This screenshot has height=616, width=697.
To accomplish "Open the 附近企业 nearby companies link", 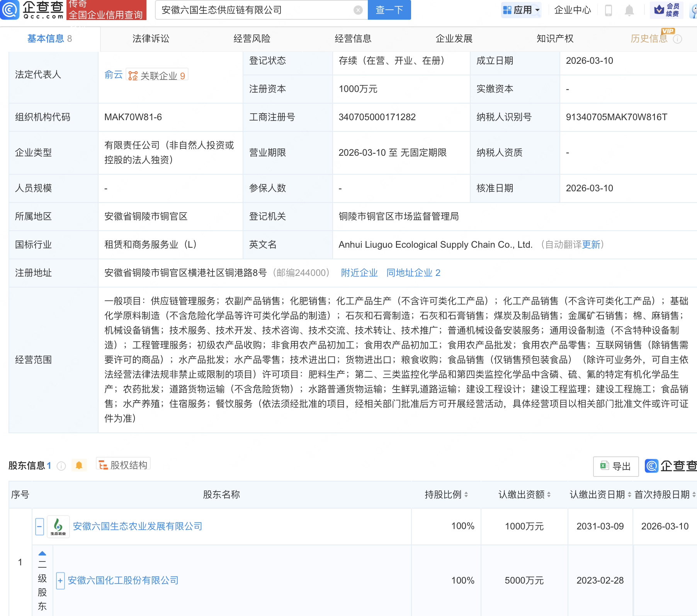I will tap(359, 273).
